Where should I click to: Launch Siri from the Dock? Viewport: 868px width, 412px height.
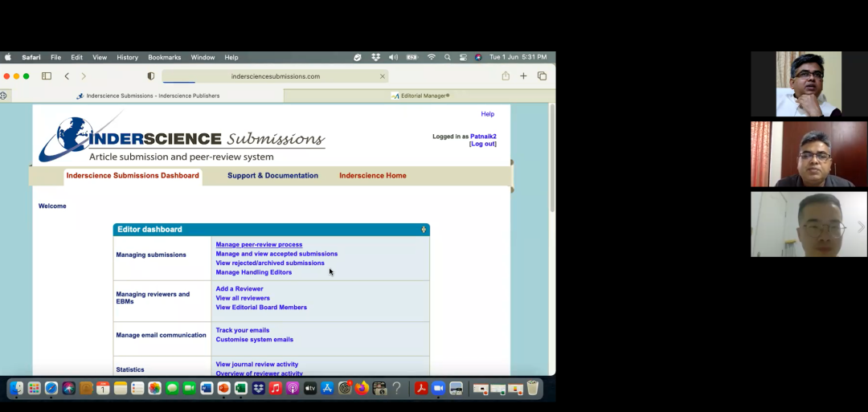pyautogui.click(x=68, y=388)
